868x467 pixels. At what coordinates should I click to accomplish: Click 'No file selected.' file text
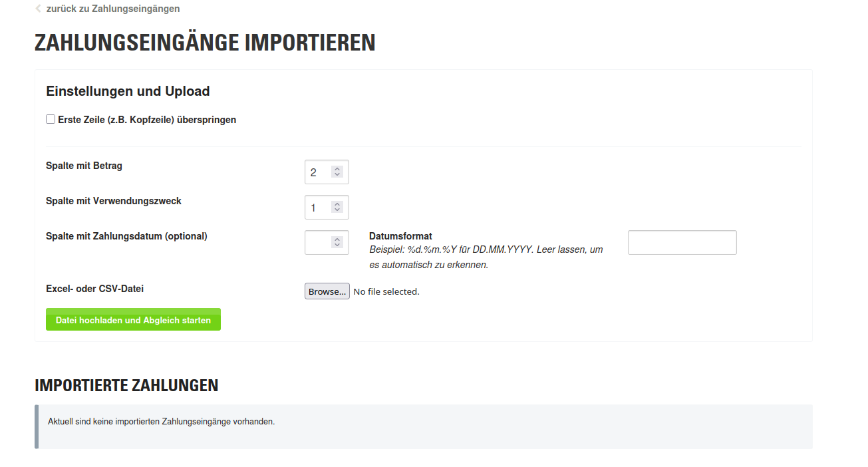(x=386, y=291)
